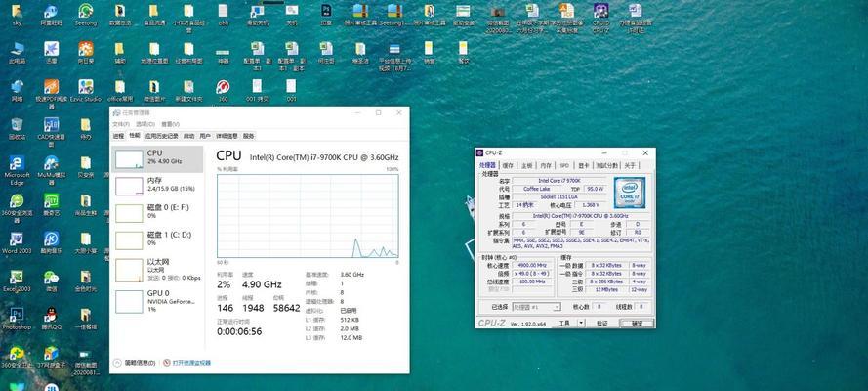Open 回收站 recycle bin icon
The image size is (868, 391).
17,128
